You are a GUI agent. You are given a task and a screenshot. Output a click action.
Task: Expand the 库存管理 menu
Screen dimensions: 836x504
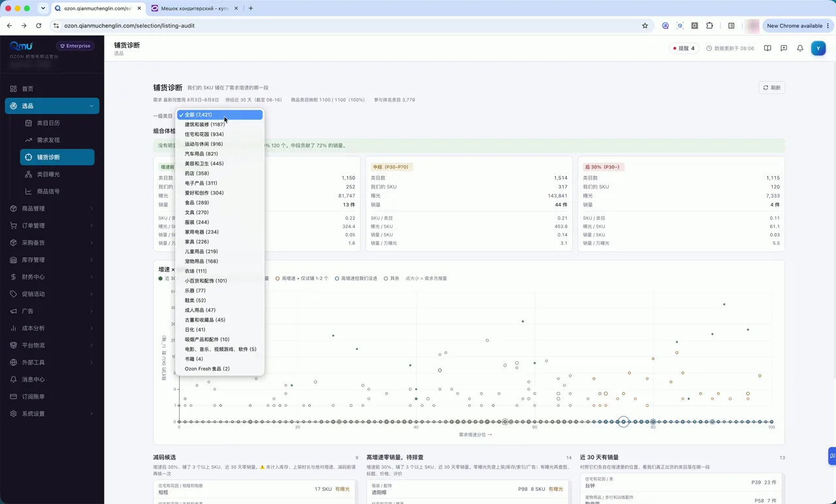[52, 260]
